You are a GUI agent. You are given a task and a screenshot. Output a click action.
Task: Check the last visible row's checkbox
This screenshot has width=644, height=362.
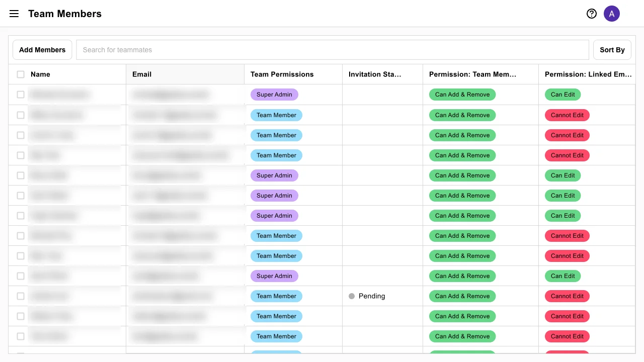click(x=21, y=336)
